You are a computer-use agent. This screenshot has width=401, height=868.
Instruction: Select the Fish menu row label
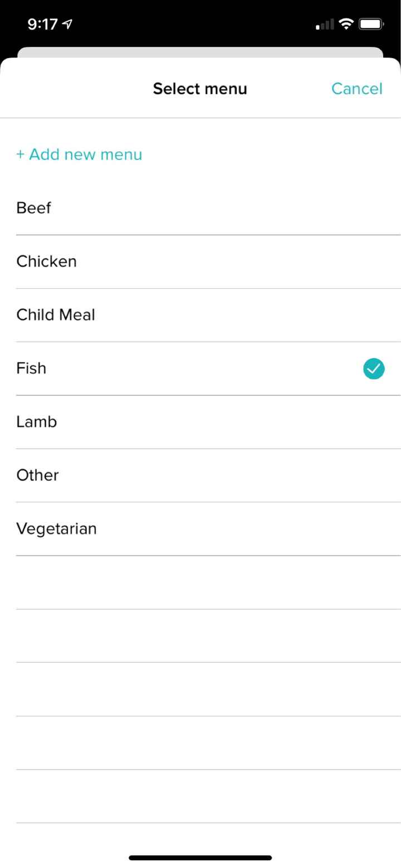point(31,368)
